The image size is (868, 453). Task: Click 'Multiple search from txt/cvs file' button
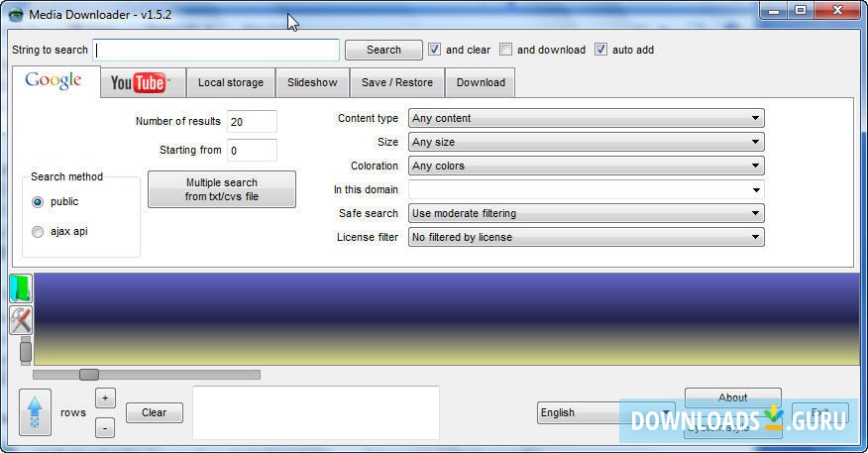tap(222, 189)
